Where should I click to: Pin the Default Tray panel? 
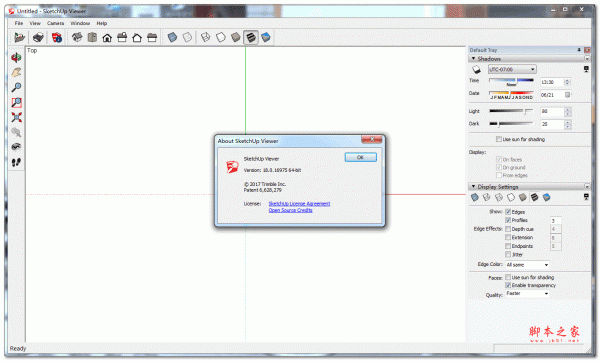579,50
